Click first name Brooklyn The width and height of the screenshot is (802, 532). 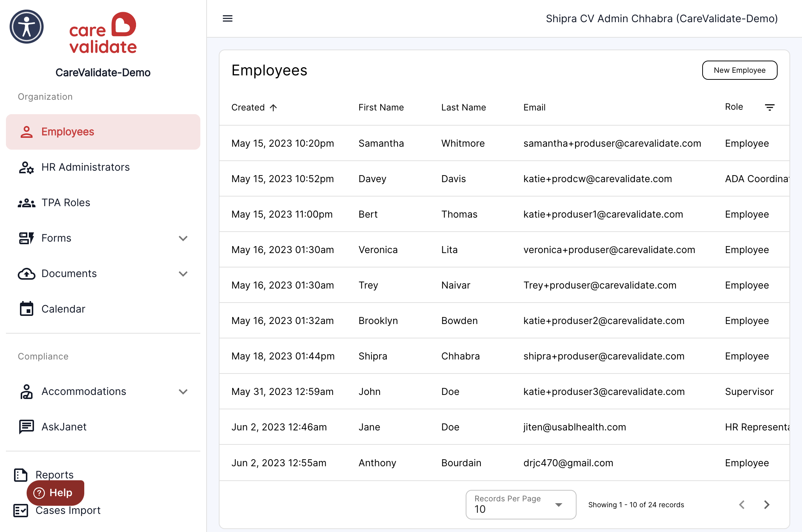click(378, 321)
